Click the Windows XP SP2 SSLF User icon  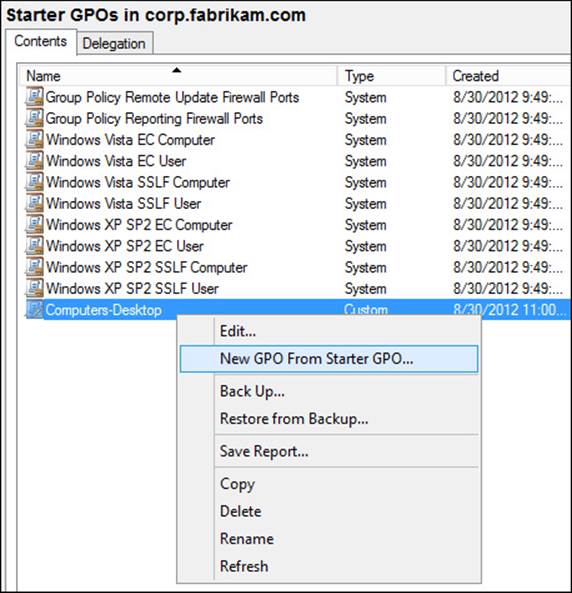[x=34, y=288]
